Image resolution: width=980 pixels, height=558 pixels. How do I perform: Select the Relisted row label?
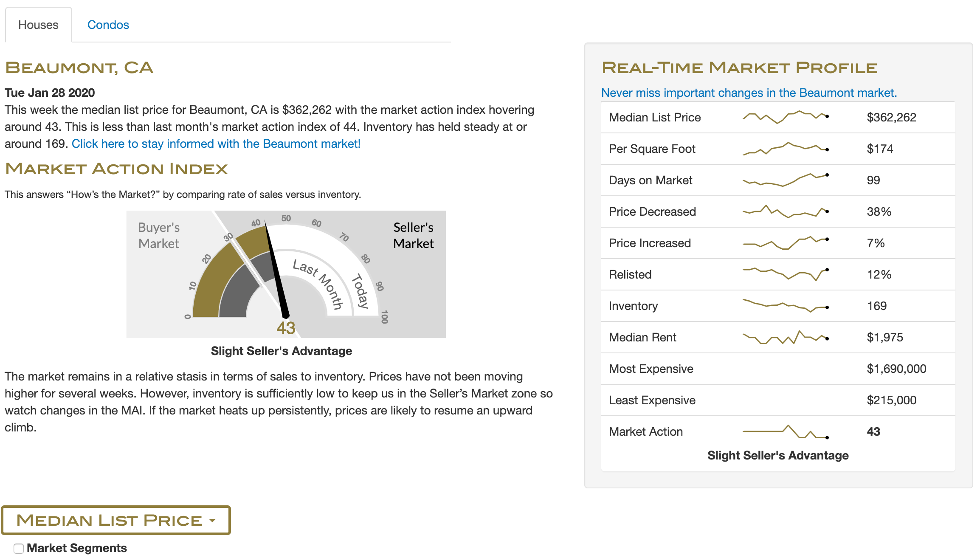coord(630,274)
